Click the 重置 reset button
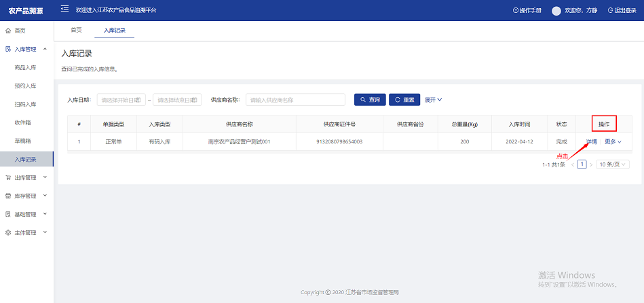644x303 pixels. [x=404, y=100]
